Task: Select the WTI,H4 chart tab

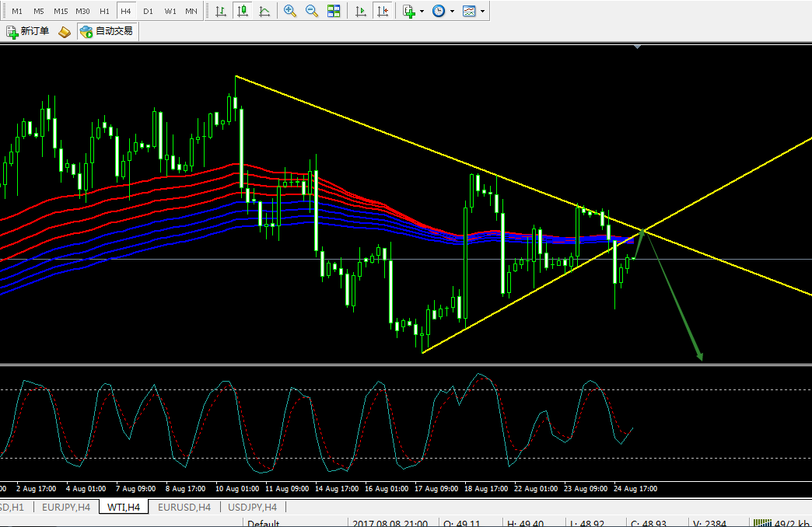Action: 124,508
